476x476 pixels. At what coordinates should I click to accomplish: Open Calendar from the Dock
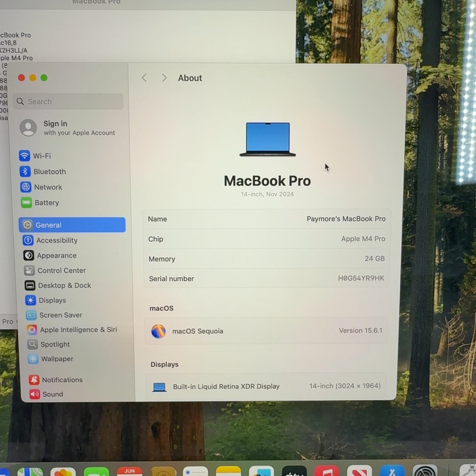pyautogui.click(x=129, y=471)
